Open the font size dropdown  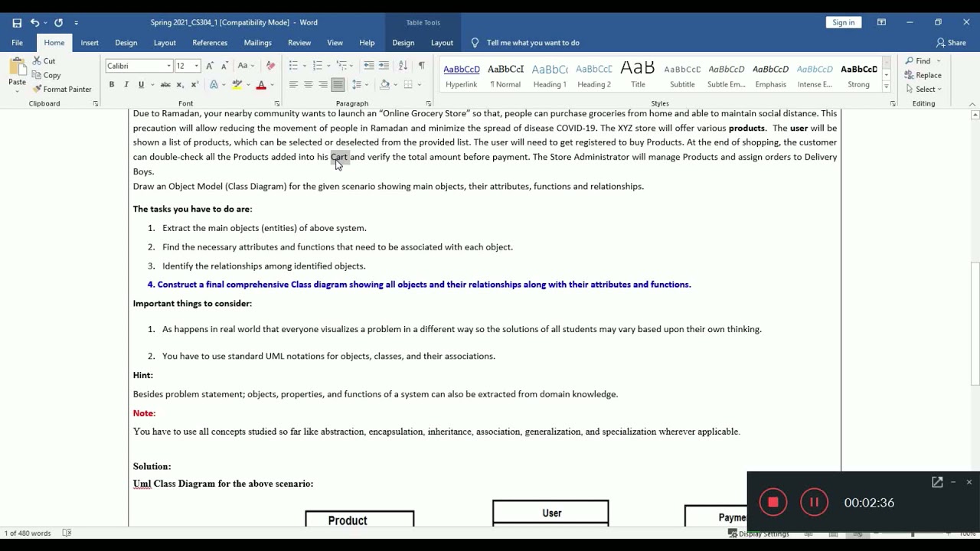coord(196,66)
